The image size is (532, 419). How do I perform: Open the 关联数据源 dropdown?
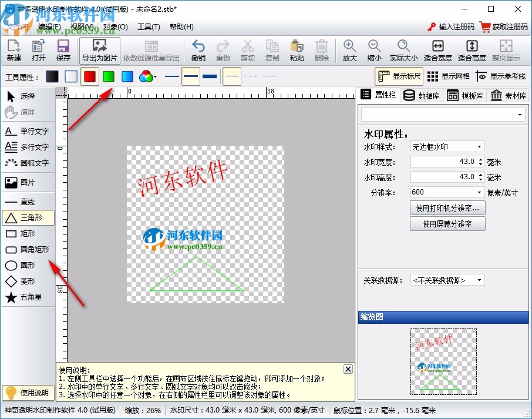(479, 280)
